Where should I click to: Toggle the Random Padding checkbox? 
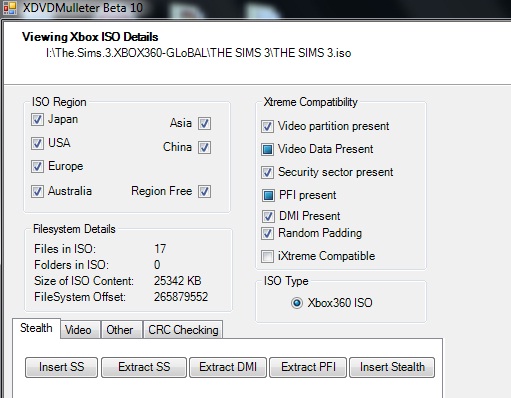pos(267,233)
